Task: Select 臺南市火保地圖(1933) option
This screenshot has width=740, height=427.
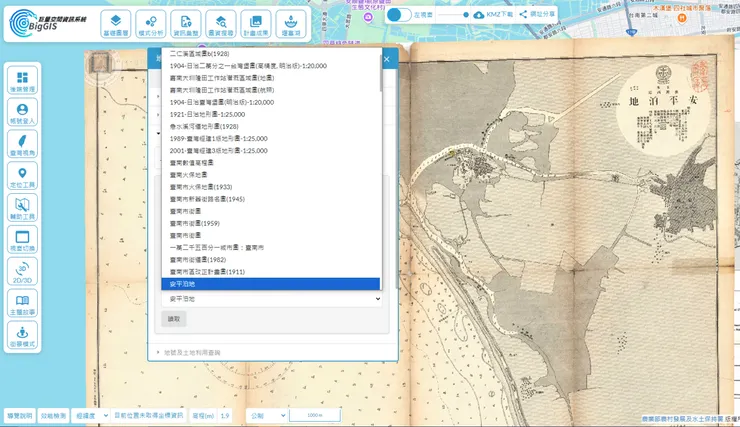Action: (x=270, y=187)
